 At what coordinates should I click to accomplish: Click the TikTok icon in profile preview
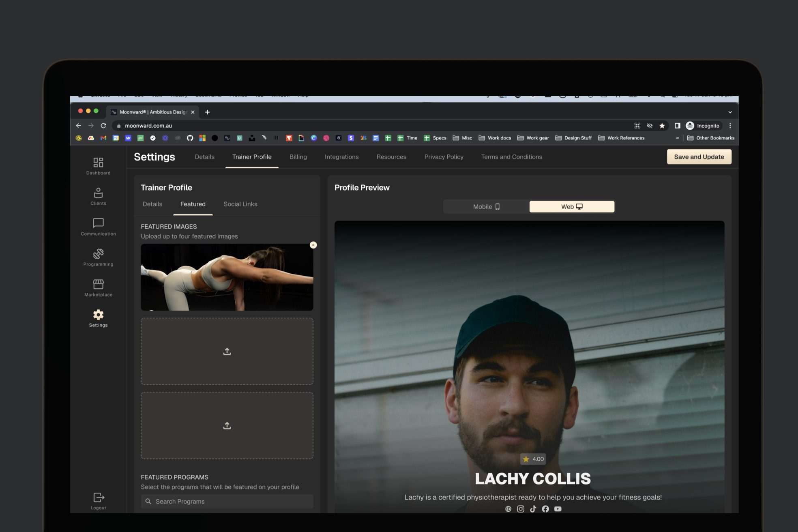click(533, 509)
